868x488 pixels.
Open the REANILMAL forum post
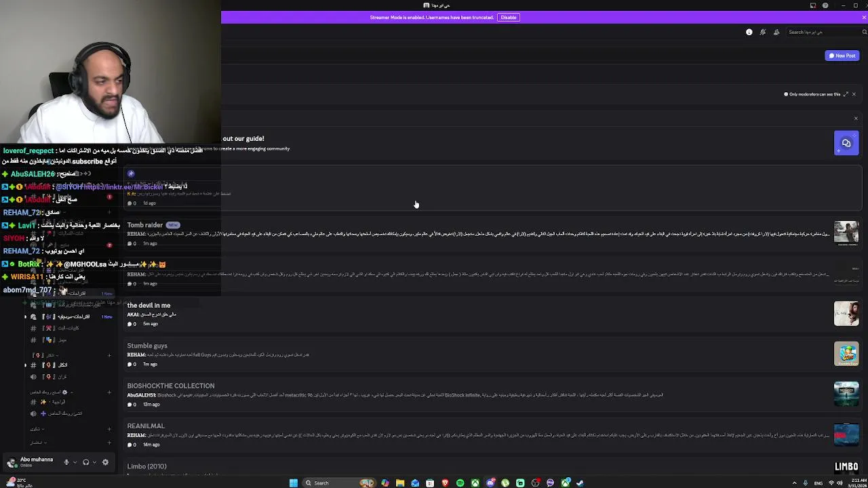(x=492, y=434)
